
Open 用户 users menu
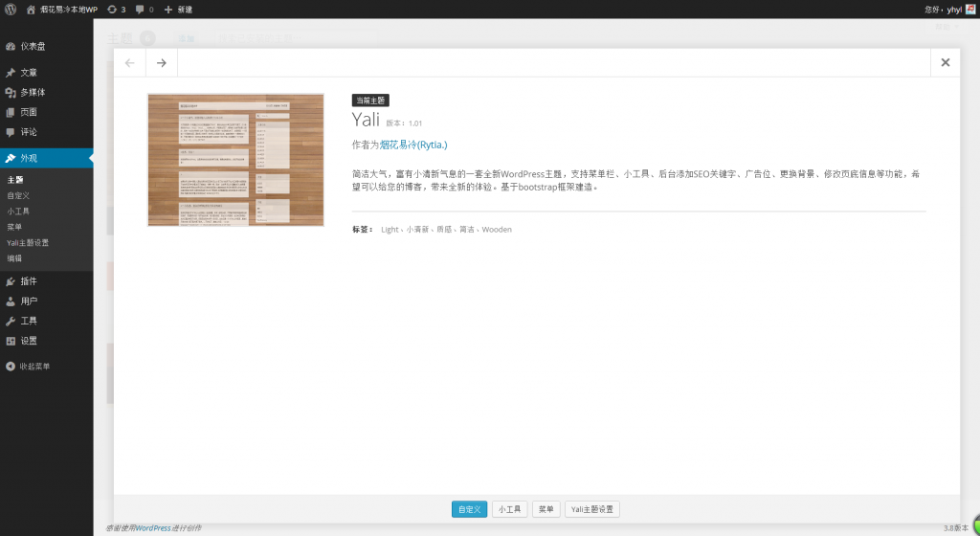pos(46,301)
